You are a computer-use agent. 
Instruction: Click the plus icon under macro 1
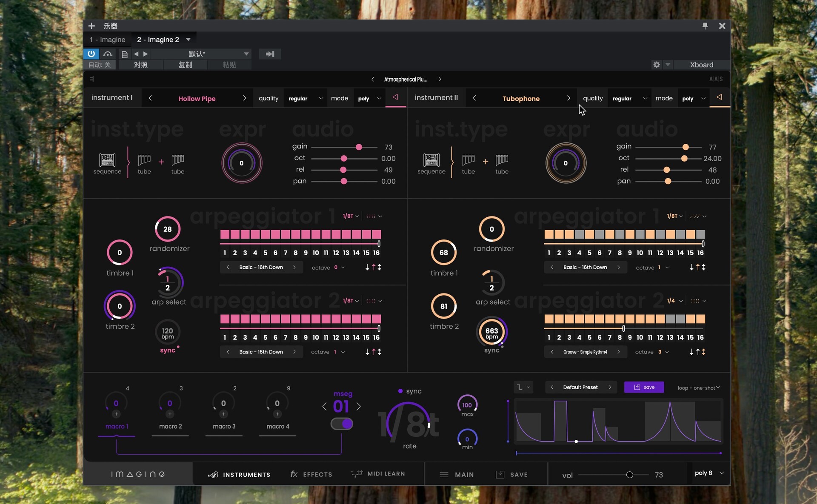116,414
